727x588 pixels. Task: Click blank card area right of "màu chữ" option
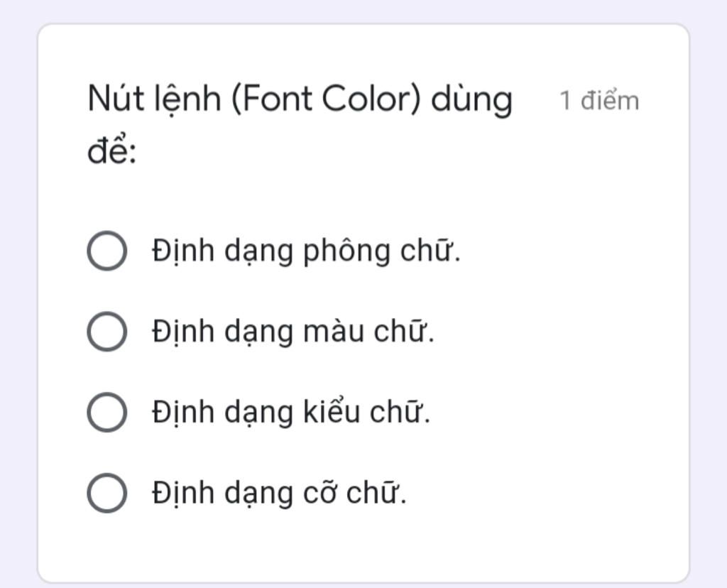pos(568,331)
